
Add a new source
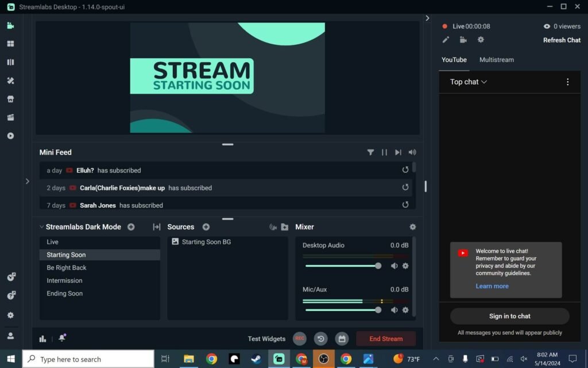[206, 227]
